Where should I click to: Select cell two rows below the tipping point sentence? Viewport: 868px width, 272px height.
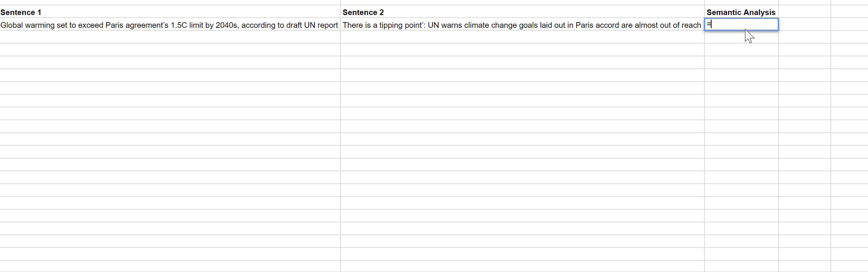tap(522, 50)
